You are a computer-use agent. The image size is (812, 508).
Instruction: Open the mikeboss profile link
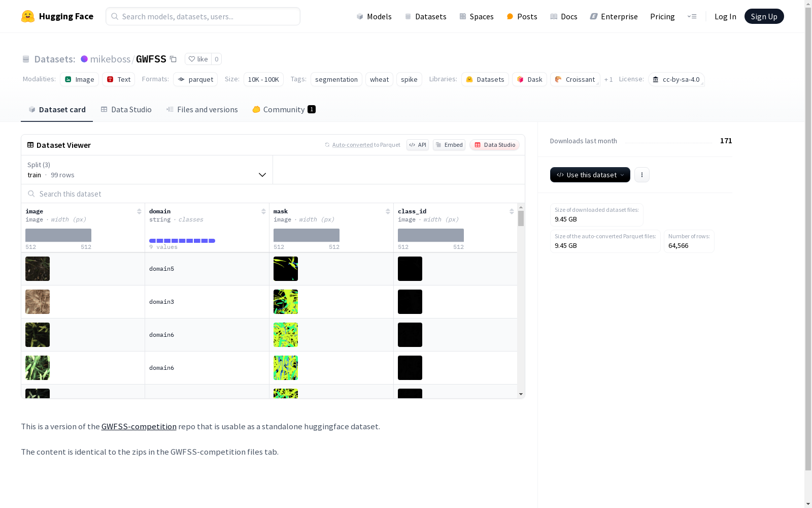(110, 59)
